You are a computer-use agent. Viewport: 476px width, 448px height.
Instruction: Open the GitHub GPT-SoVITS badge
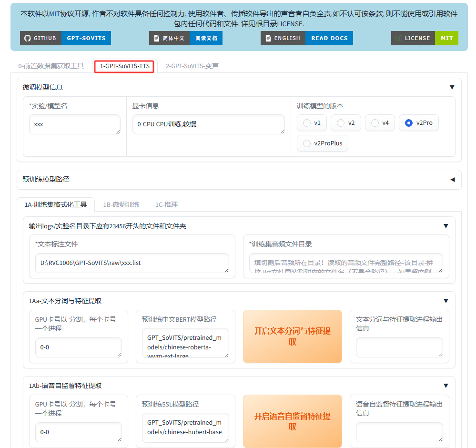[x=65, y=38]
